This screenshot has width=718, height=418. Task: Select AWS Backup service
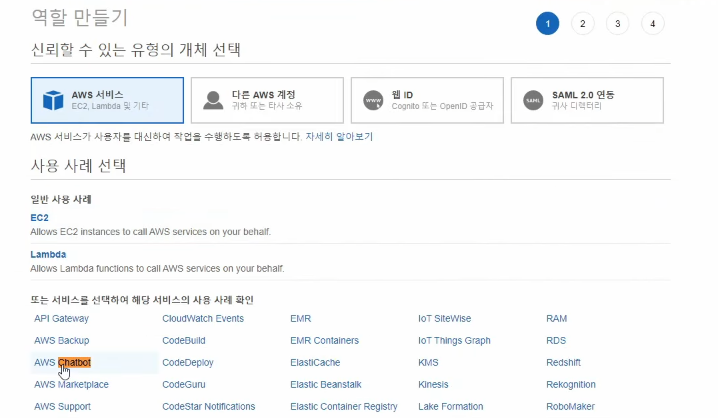click(61, 341)
